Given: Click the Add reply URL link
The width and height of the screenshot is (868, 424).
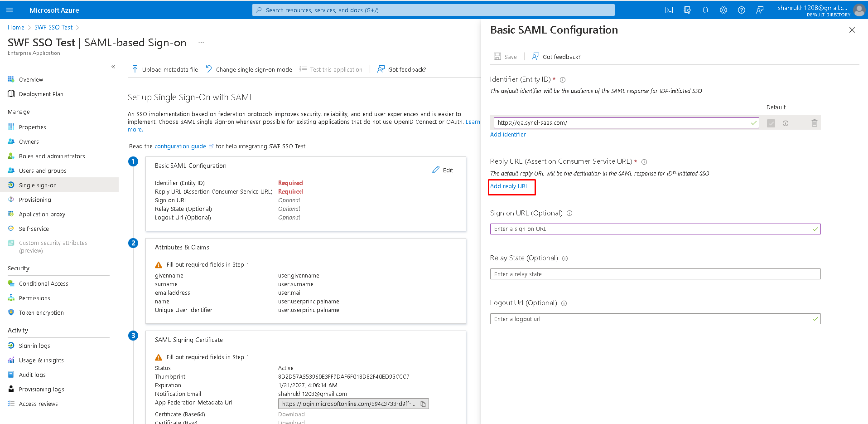Looking at the screenshot, I should point(509,186).
